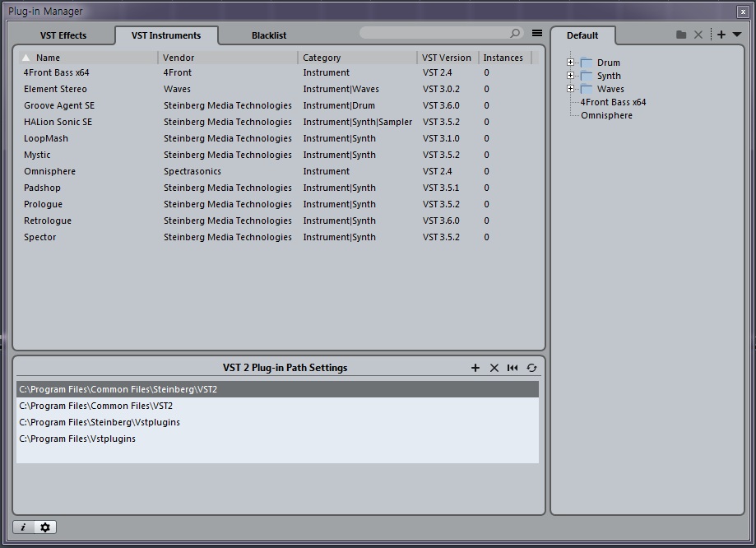Select the LoopMash plug-in row
The height and width of the screenshot is (548, 756).
tap(279, 138)
